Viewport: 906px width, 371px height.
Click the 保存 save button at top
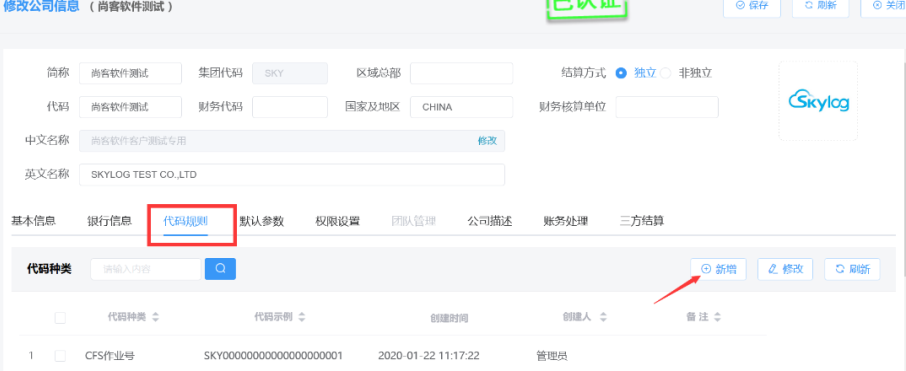point(752,5)
